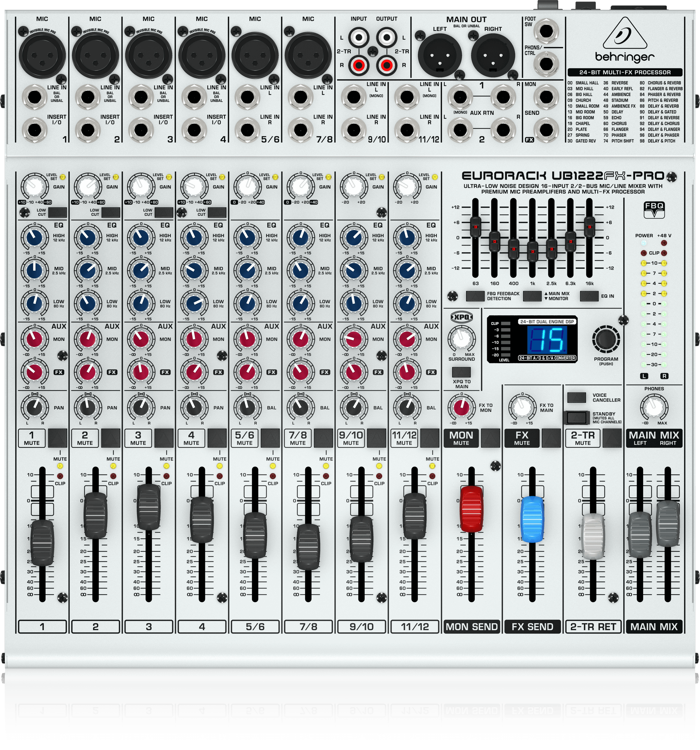Image resolution: width=700 pixels, height=750 pixels.
Task: Click channel 1 EQ HIGH knob
Action: pos(34,238)
